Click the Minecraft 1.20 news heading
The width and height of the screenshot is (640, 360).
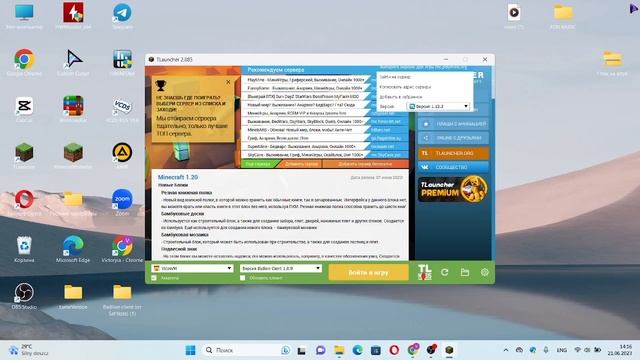pos(178,177)
